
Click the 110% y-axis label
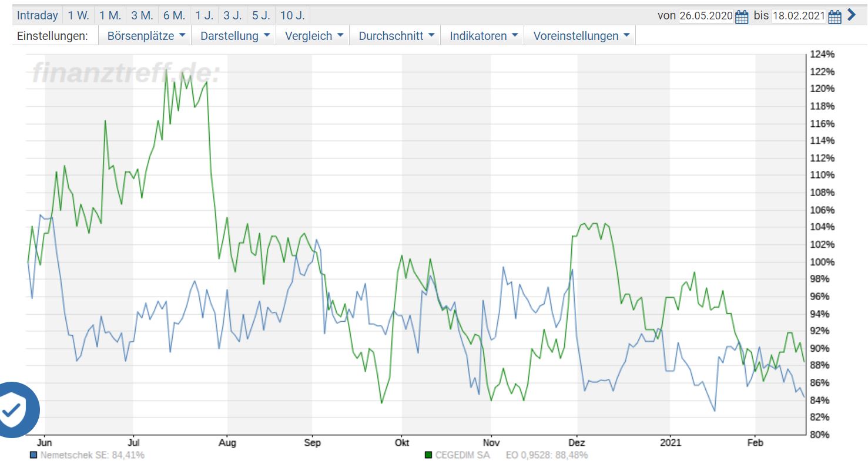[822, 176]
